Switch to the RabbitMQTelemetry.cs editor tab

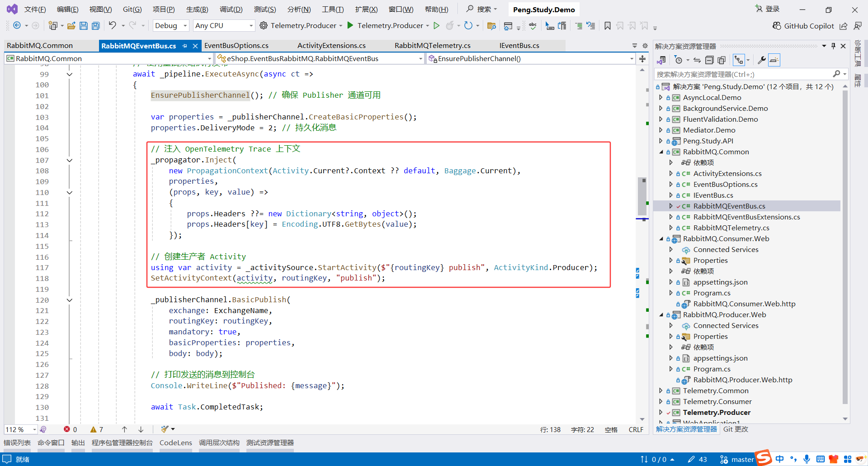click(433, 46)
